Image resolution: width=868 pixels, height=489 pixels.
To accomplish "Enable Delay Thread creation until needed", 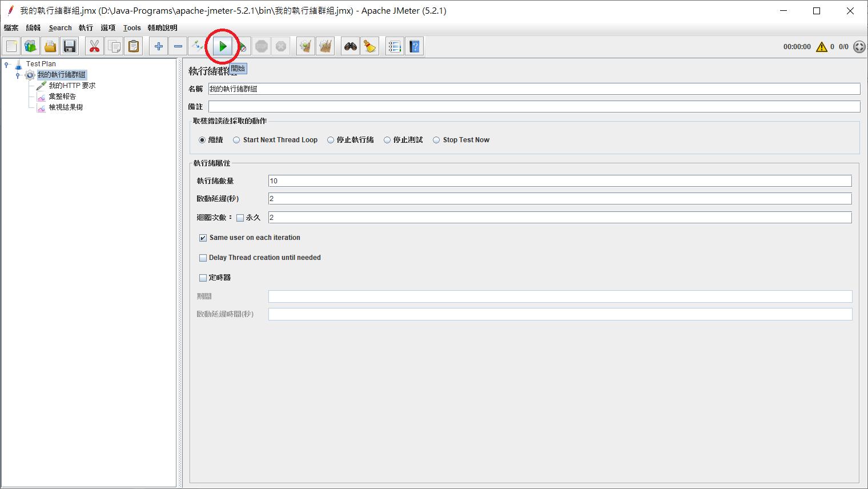I will pyautogui.click(x=203, y=258).
